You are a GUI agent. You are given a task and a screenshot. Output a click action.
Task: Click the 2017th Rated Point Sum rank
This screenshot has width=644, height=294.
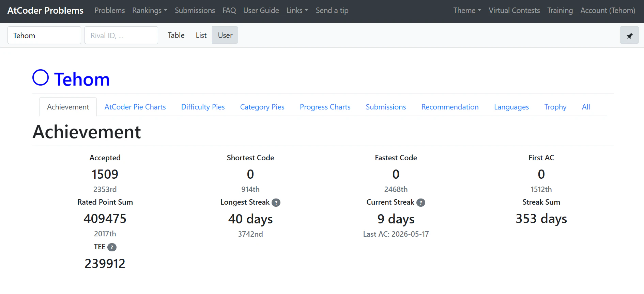click(x=105, y=234)
